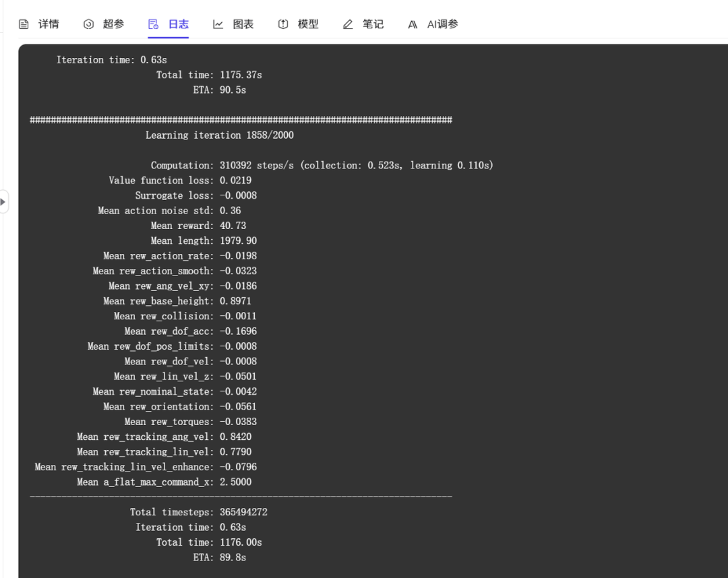
Task: Select the 日志 log tab
Action: point(169,24)
